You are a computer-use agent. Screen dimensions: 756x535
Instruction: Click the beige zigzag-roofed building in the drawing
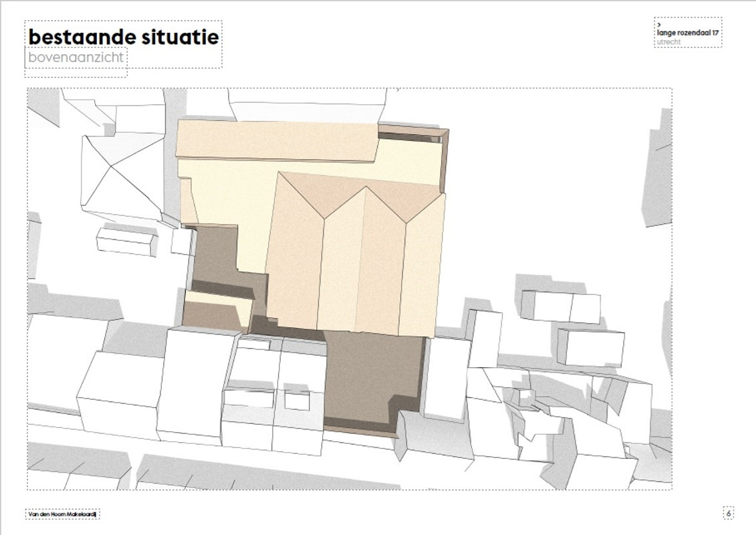(x=356, y=255)
